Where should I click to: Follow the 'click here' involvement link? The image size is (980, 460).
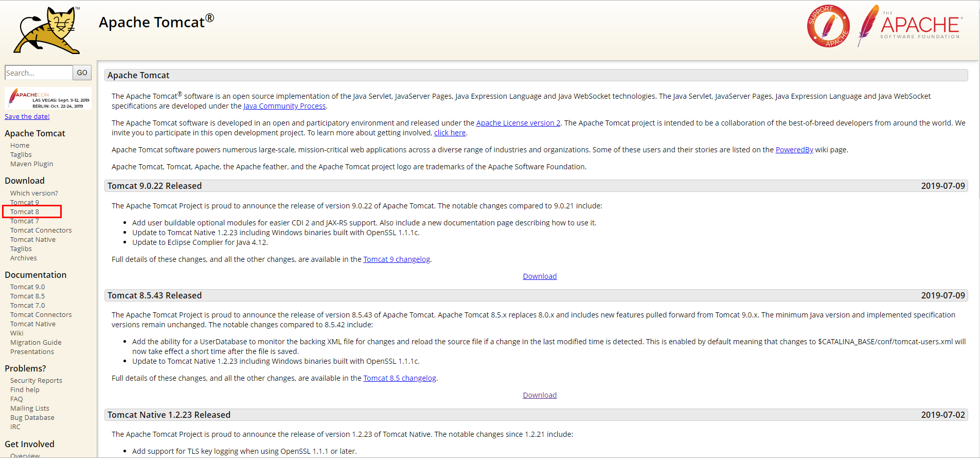click(x=450, y=133)
